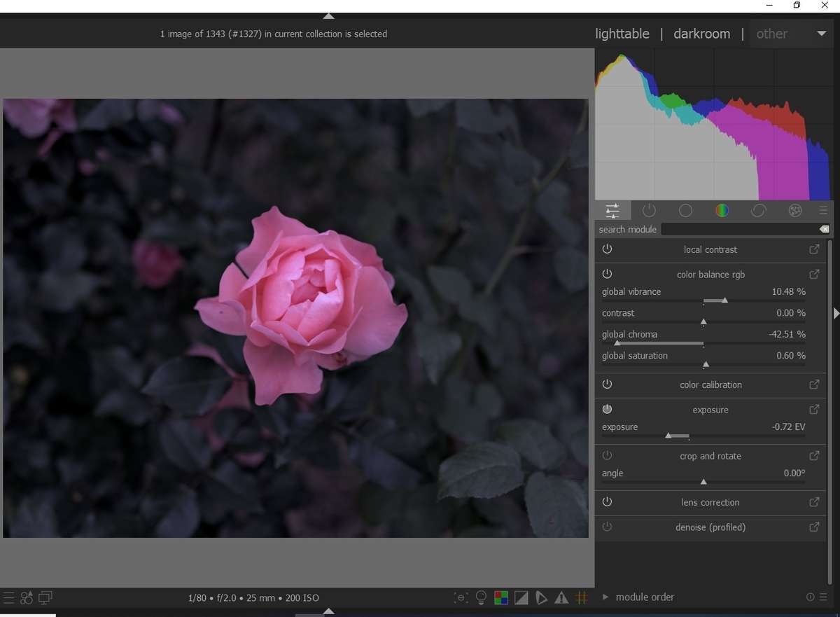Viewport: 840px width, 617px height.
Task: Open quick access panel tab
Action: pos(612,210)
